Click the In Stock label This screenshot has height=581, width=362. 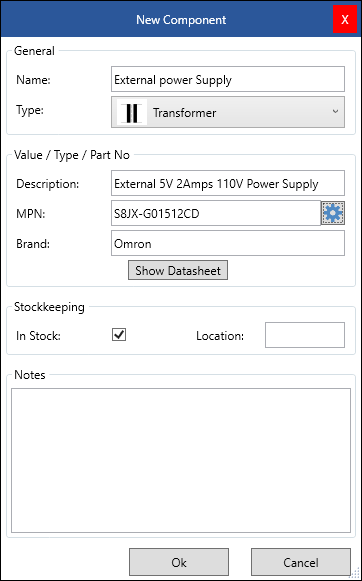click(x=38, y=336)
